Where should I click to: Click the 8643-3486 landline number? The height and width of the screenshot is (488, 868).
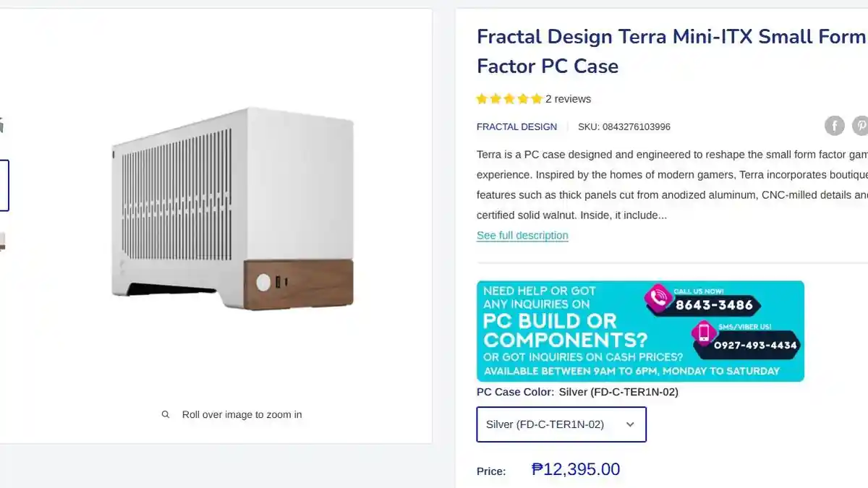tap(714, 304)
